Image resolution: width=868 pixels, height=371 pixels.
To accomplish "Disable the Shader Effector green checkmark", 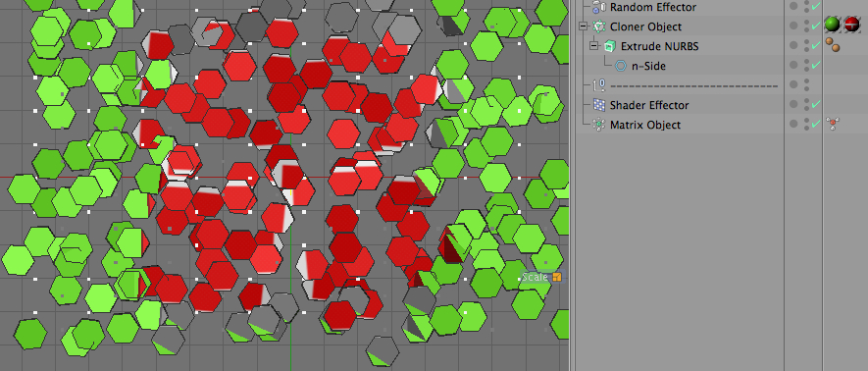I will tap(816, 105).
